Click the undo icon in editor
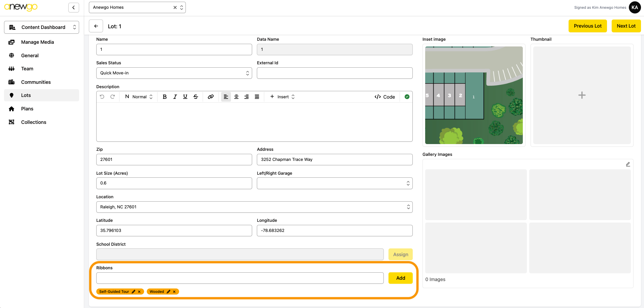The image size is (644, 308). click(102, 97)
